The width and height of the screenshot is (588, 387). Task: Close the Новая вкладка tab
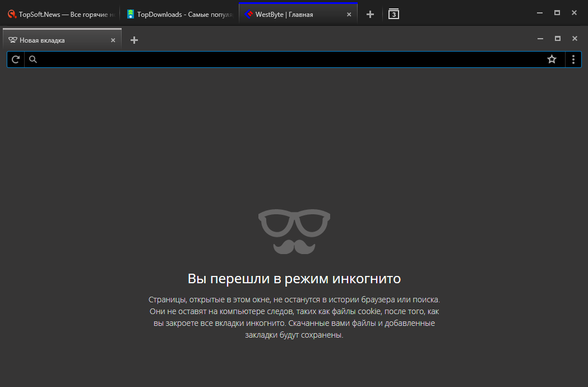pos(113,40)
